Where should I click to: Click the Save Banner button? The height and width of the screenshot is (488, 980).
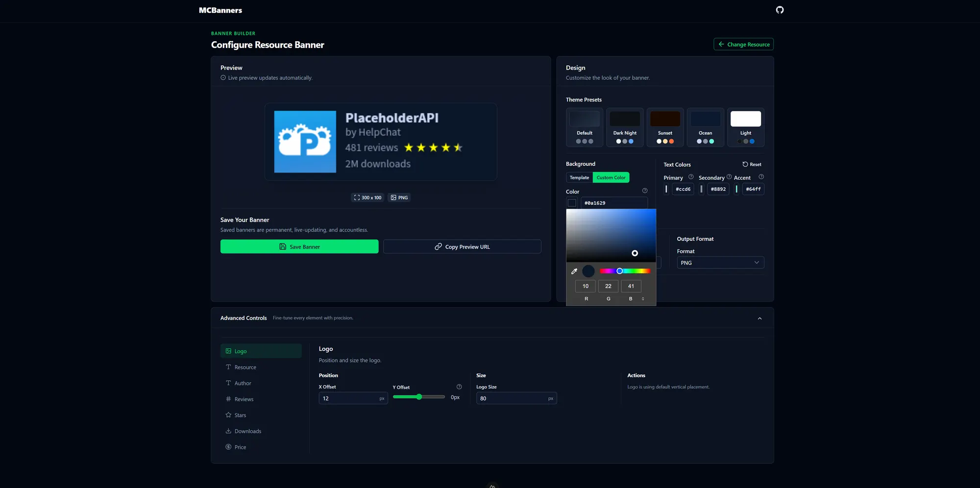coord(299,247)
